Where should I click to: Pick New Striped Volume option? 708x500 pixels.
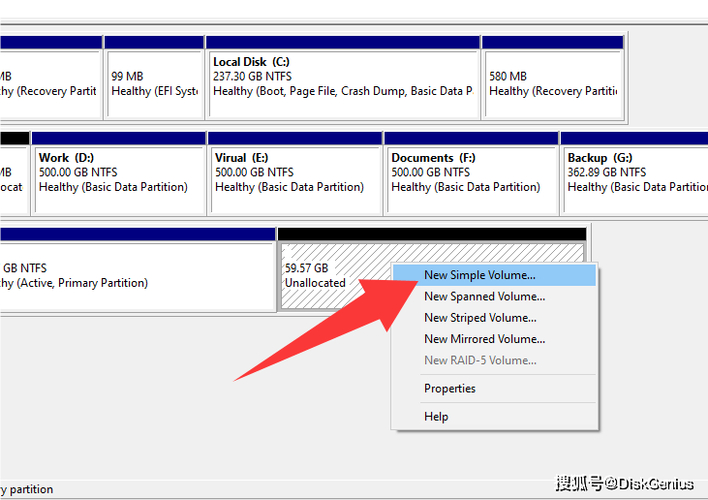[x=494, y=318]
